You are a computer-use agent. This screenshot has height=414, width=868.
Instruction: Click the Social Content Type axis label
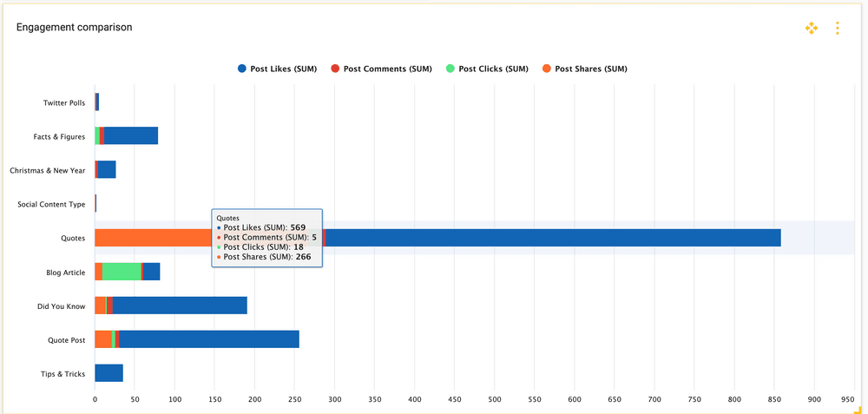point(51,204)
